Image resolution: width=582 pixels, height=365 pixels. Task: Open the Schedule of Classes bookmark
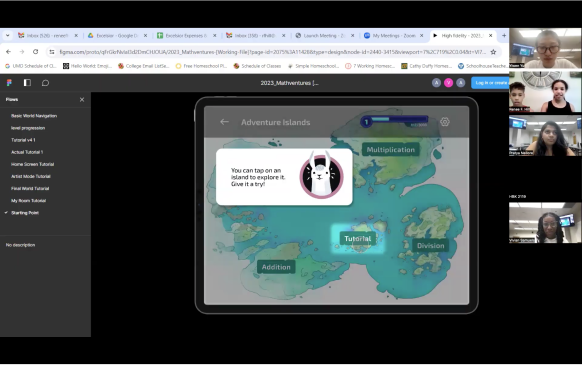click(257, 66)
